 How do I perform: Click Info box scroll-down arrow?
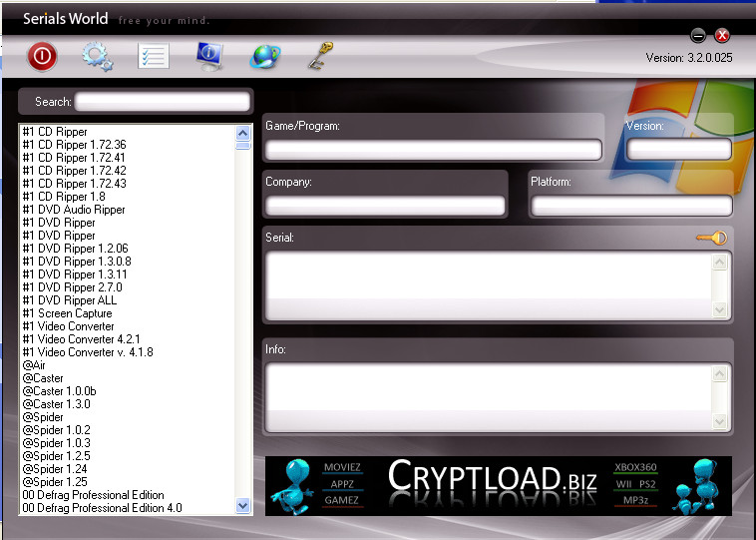click(719, 421)
